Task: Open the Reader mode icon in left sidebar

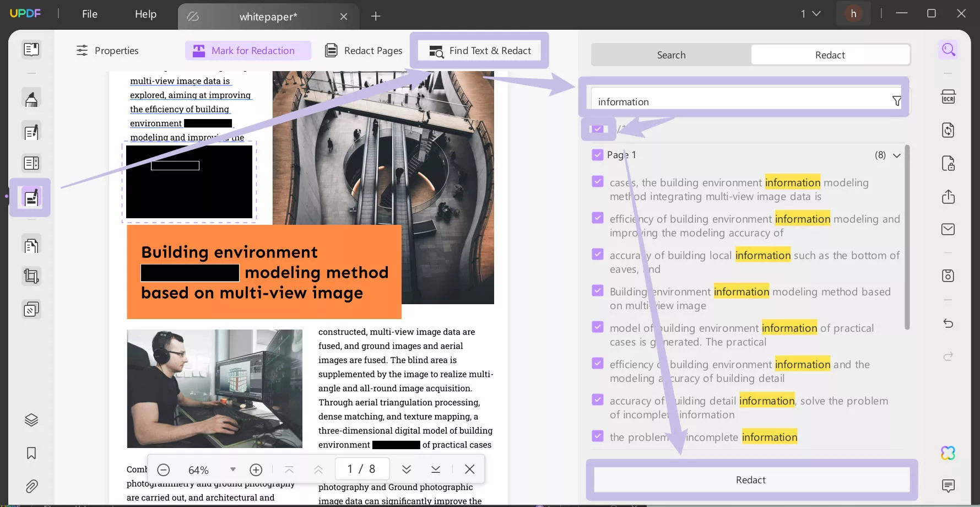Action: [31, 50]
